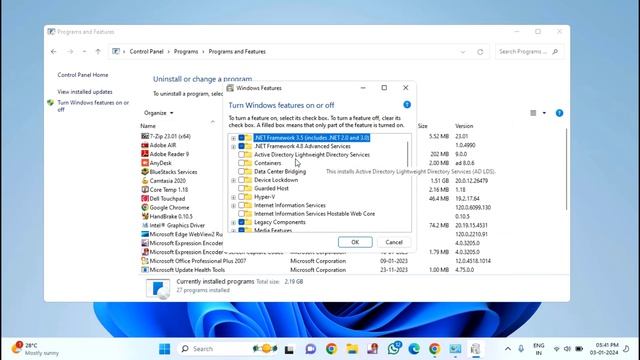Image resolution: width=640 pixels, height=360 pixels.
Task: Click the microphone icon in system tray
Action: pyautogui.click(x=521, y=349)
